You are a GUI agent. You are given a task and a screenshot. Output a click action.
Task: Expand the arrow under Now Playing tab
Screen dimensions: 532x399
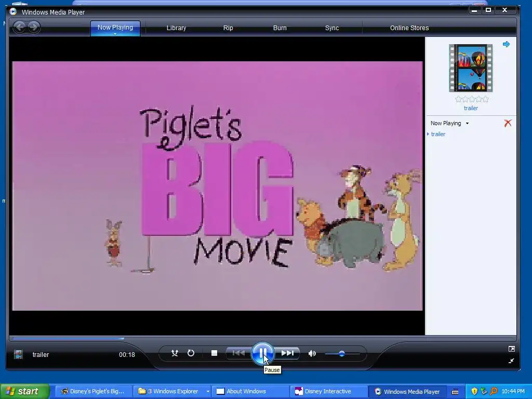115,34
